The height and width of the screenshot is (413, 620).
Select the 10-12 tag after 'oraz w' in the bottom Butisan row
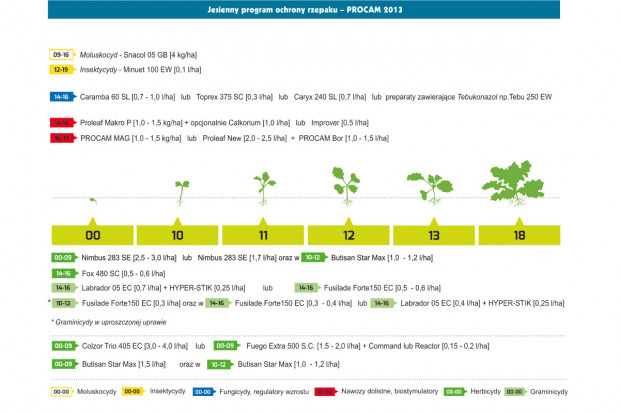(x=221, y=365)
